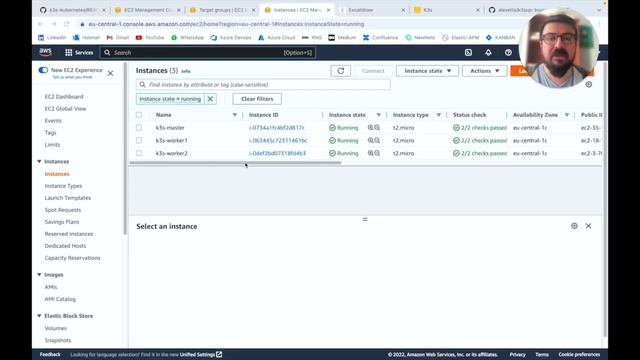
Task: Collapse the Elastic Block Store section
Action: click(40, 316)
